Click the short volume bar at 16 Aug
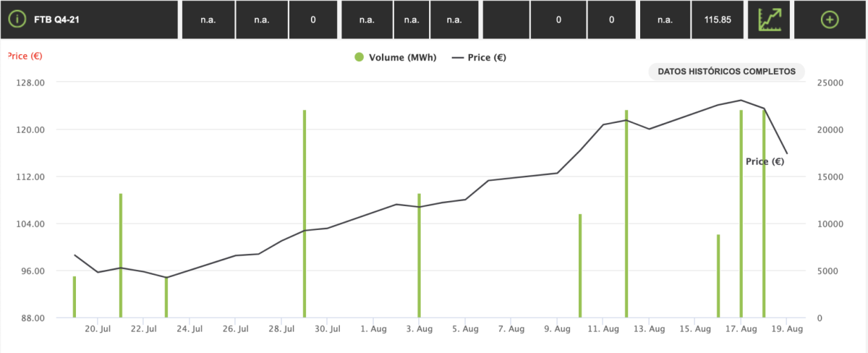Image resolution: width=868 pixels, height=353 pixels. pos(718,276)
